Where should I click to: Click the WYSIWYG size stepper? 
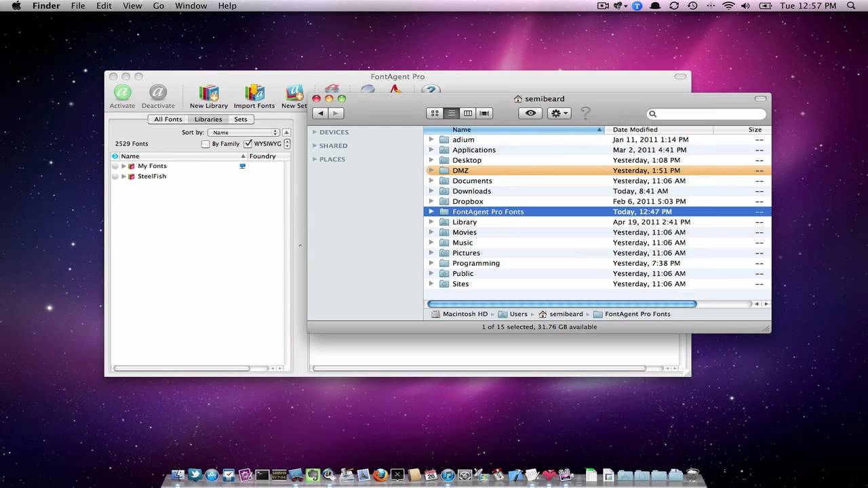click(288, 144)
